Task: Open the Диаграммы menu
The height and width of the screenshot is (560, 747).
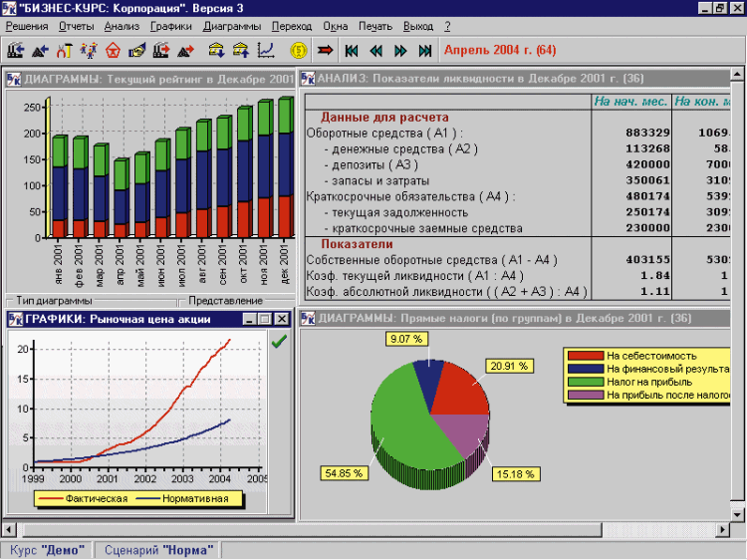Action: 231,26
